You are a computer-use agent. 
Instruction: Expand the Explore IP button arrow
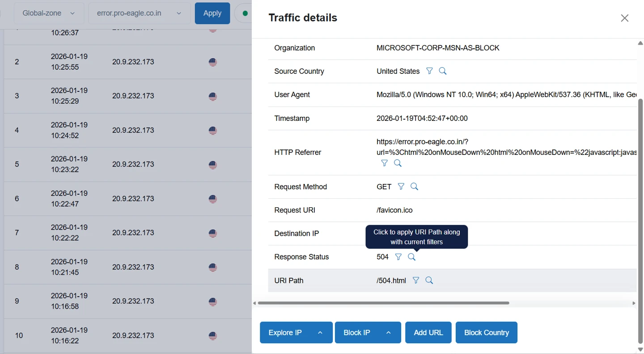tap(320, 333)
